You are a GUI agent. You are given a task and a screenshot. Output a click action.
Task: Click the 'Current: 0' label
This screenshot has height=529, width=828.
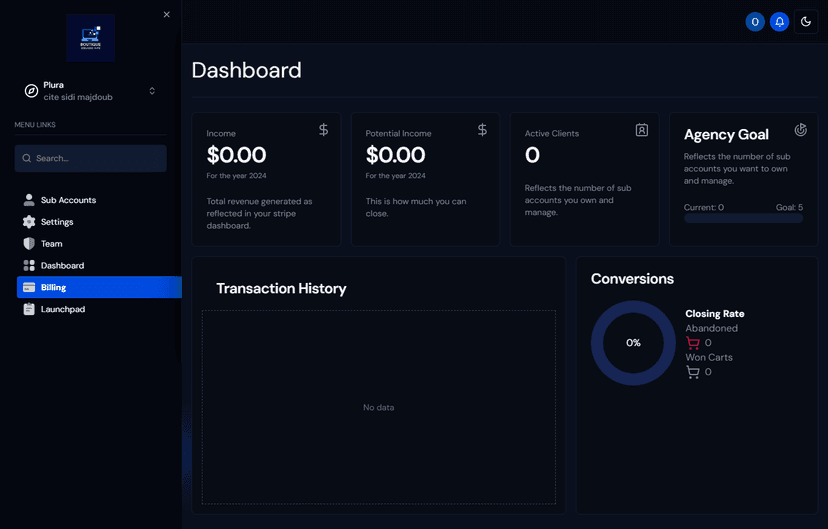704,207
